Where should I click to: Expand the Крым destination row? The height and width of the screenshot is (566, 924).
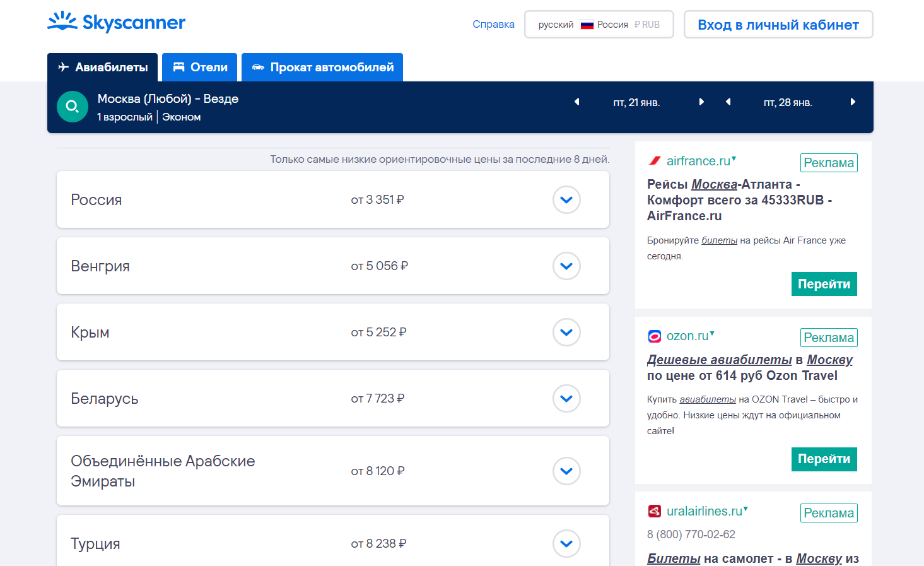pyautogui.click(x=566, y=332)
